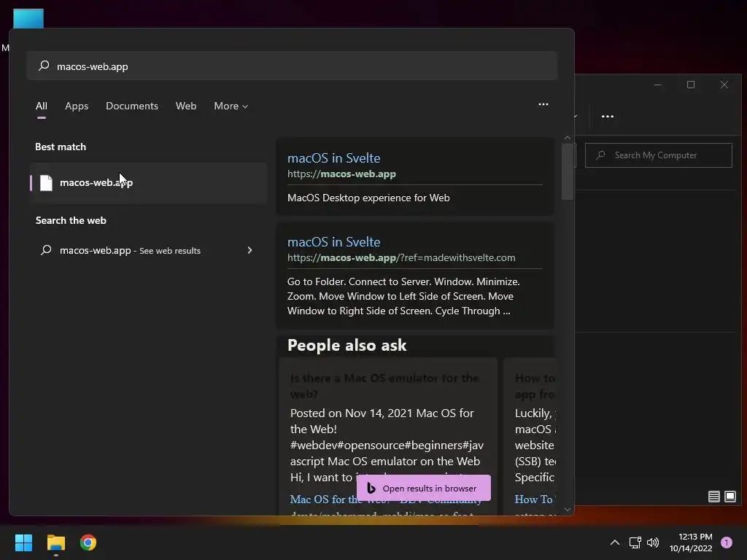The image size is (747, 560).
Task: Click the scroll down arrow in results pane
Action: 567,510
